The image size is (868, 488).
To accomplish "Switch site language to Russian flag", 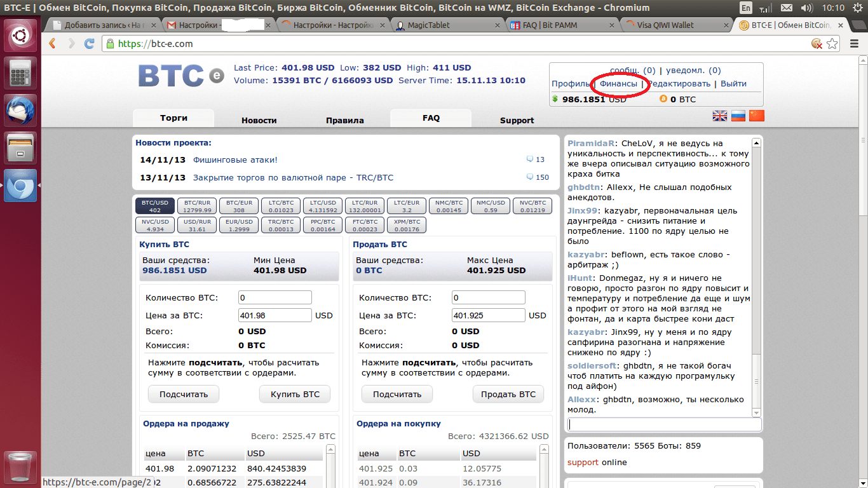I will coord(738,116).
